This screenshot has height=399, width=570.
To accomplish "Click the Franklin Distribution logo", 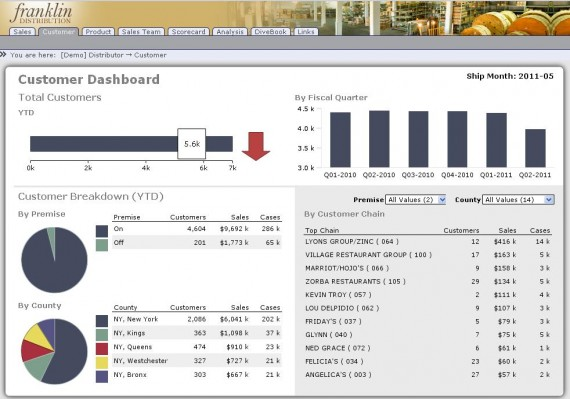I will [41, 13].
